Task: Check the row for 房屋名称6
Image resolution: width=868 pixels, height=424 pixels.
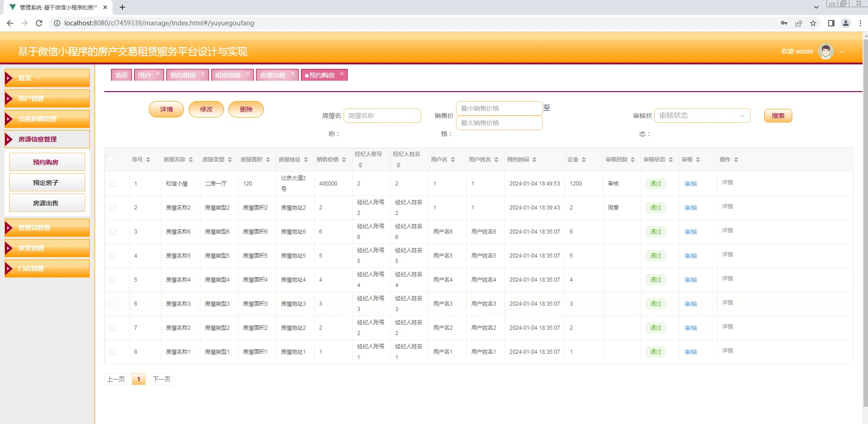Action: click(112, 232)
